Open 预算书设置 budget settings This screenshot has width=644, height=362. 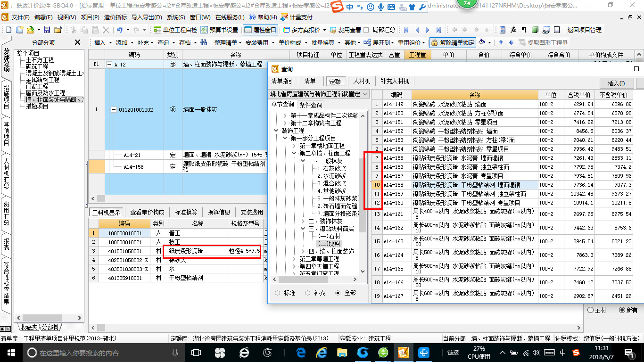click(x=220, y=30)
